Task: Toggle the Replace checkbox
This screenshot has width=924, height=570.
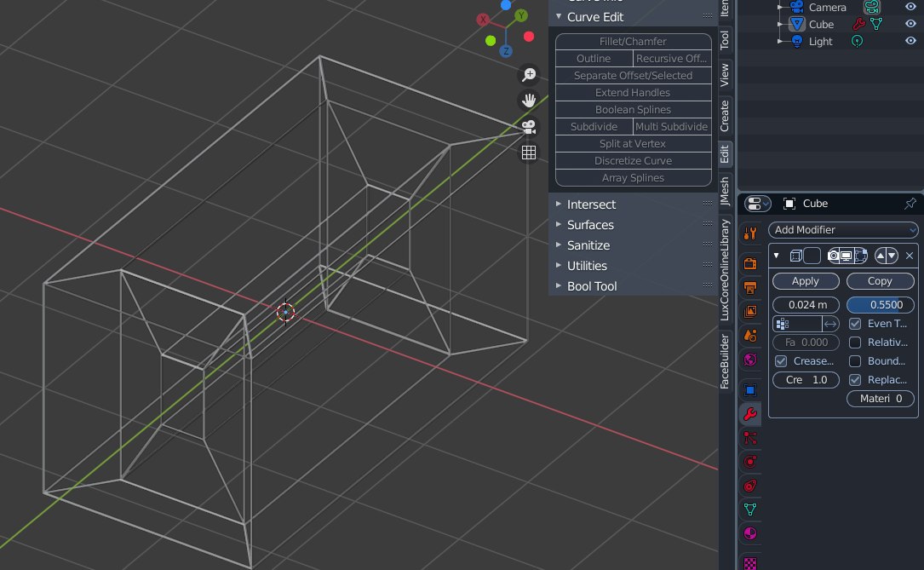Action: tap(855, 380)
